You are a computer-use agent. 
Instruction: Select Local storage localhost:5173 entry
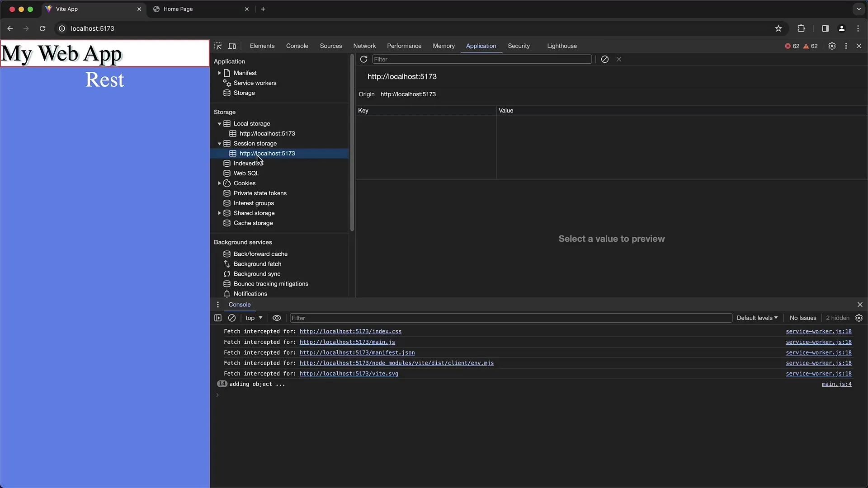coord(267,134)
